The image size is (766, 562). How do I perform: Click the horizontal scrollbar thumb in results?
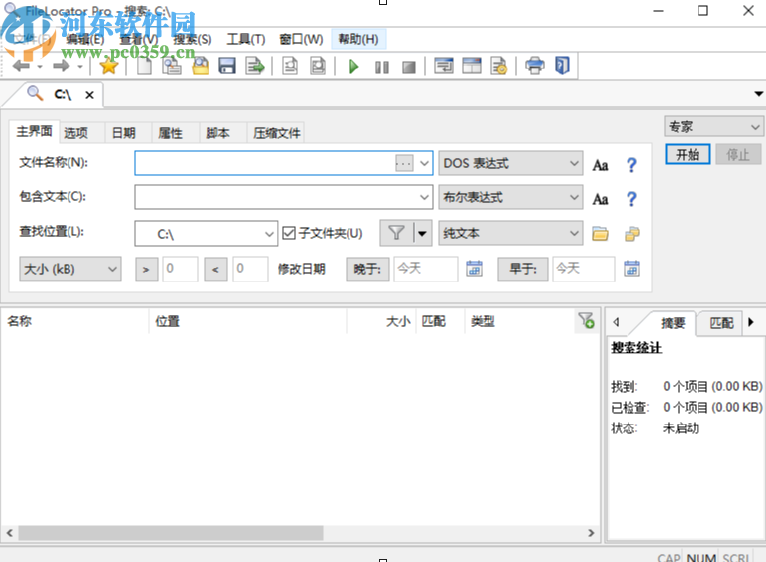(171, 533)
